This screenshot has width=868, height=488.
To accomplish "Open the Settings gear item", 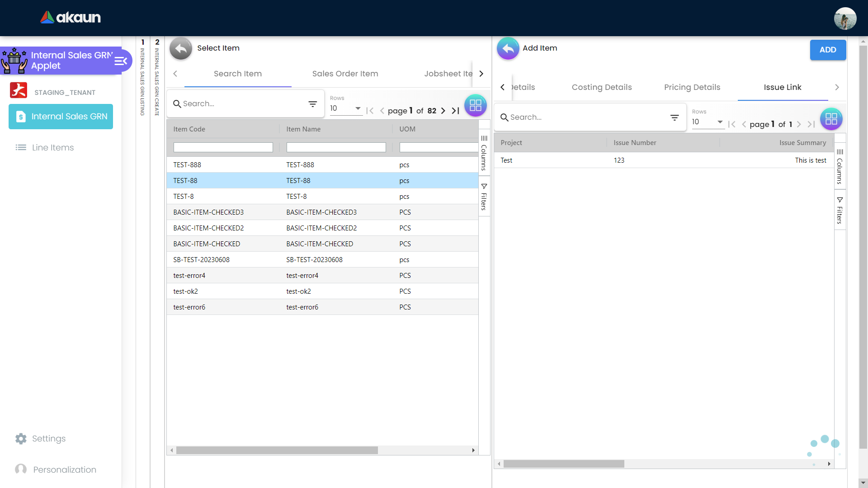I will (21, 439).
